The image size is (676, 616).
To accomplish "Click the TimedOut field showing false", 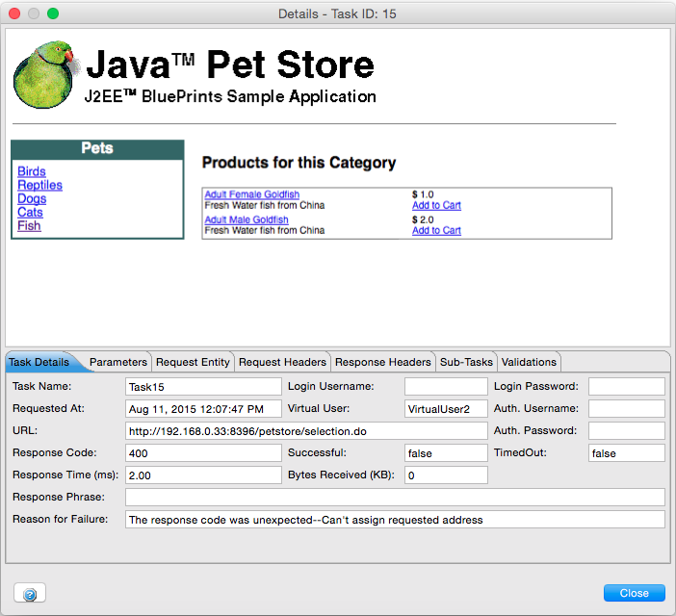I will 627,453.
